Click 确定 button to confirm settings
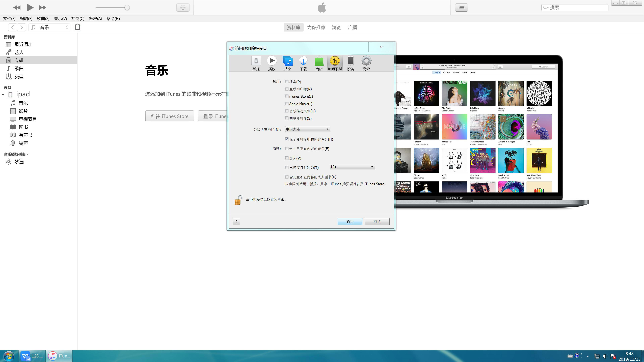 (x=350, y=221)
